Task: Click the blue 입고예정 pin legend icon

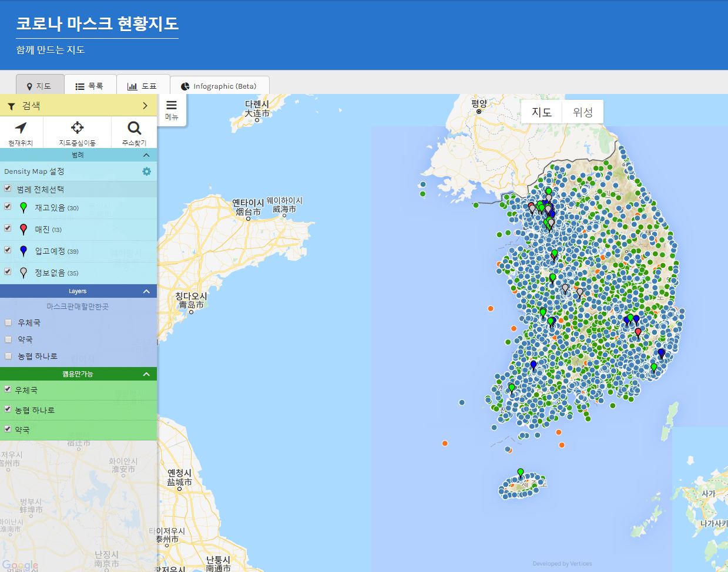Action: 24,251
